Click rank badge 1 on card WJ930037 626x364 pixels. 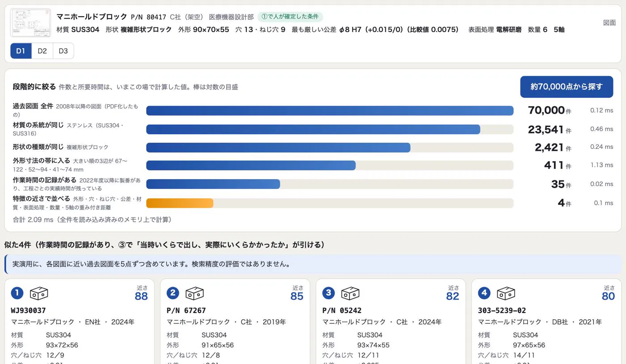[17, 293]
